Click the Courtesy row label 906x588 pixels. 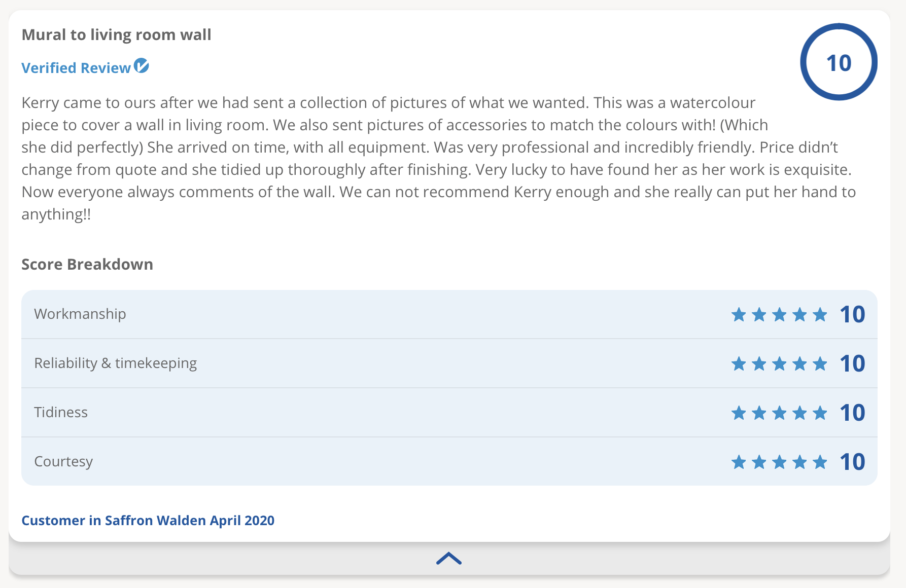point(63,462)
